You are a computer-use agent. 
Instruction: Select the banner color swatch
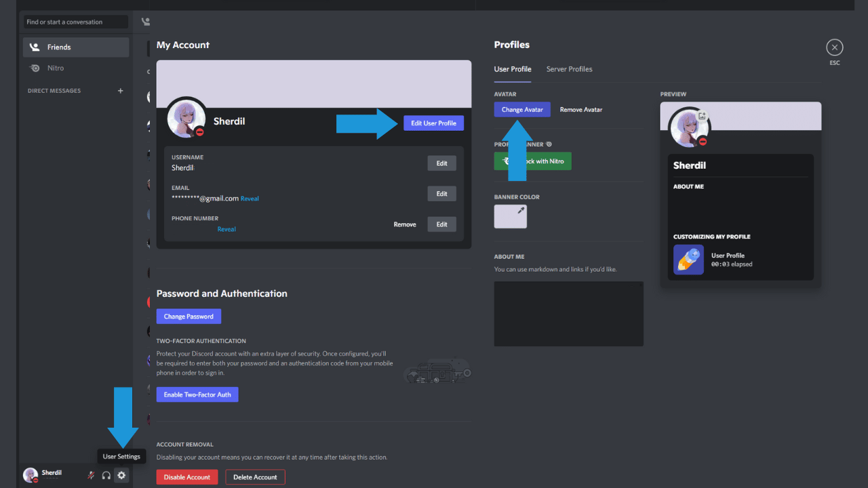click(510, 216)
